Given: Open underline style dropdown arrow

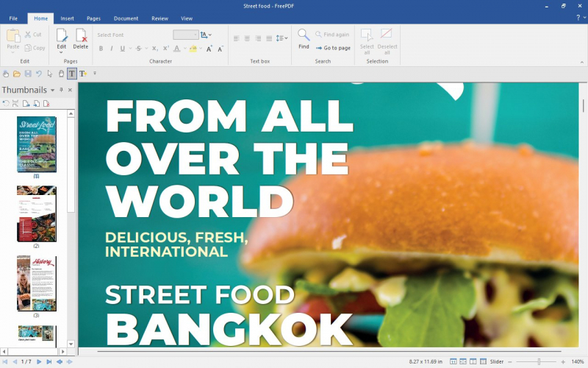Looking at the screenshot, I should 130,49.
